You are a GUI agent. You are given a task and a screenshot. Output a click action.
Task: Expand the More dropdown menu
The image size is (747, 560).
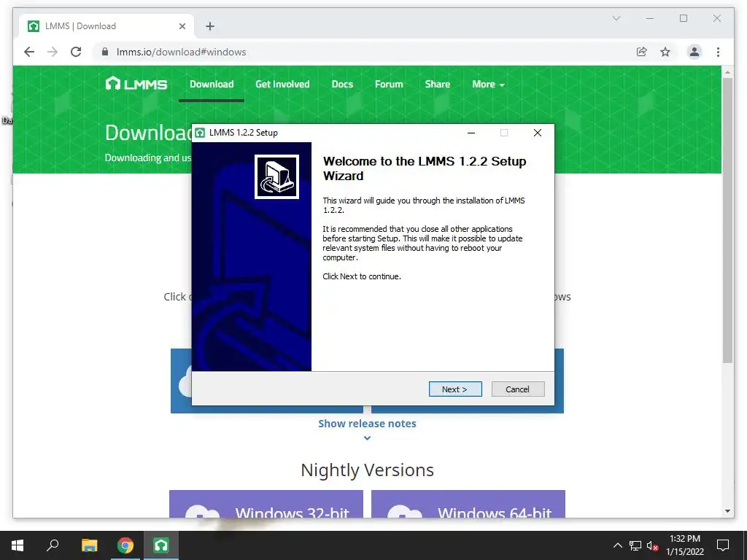pyautogui.click(x=488, y=85)
